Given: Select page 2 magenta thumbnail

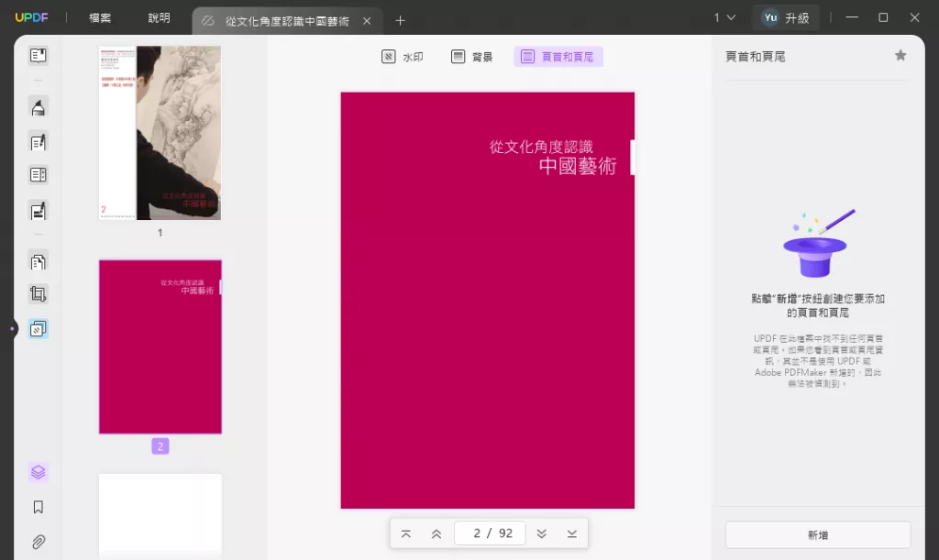Looking at the screenshot, I should [160, 347].
